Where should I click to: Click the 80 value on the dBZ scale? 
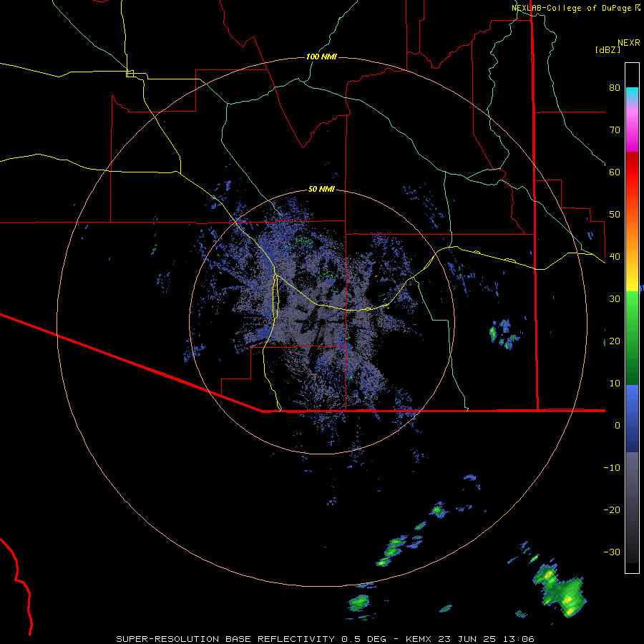tap(615, 88)
